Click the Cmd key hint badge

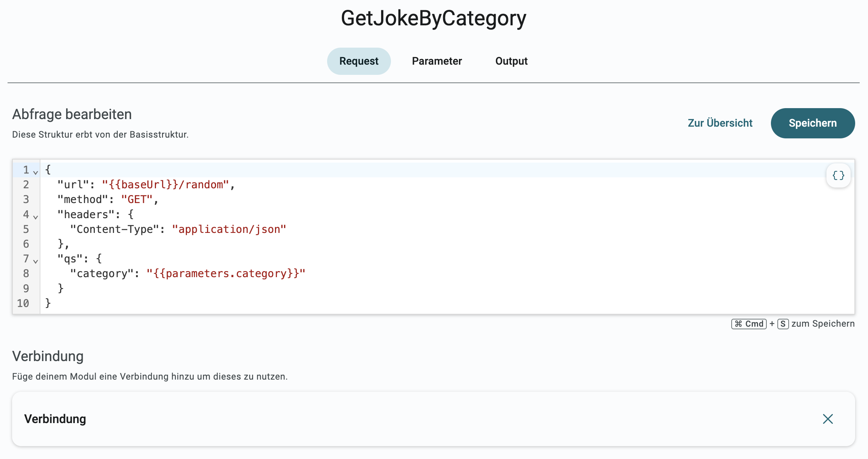click(x=749, y=324)
